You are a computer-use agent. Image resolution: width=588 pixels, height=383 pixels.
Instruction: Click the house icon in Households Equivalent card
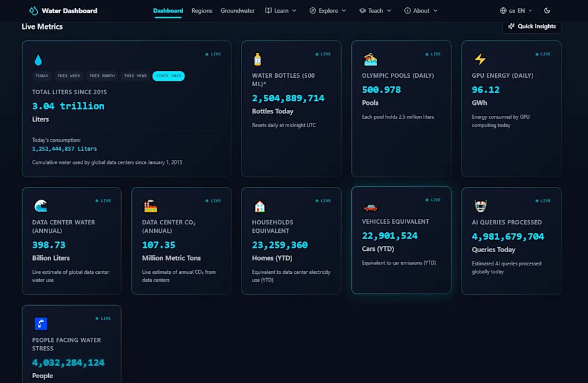260,206
